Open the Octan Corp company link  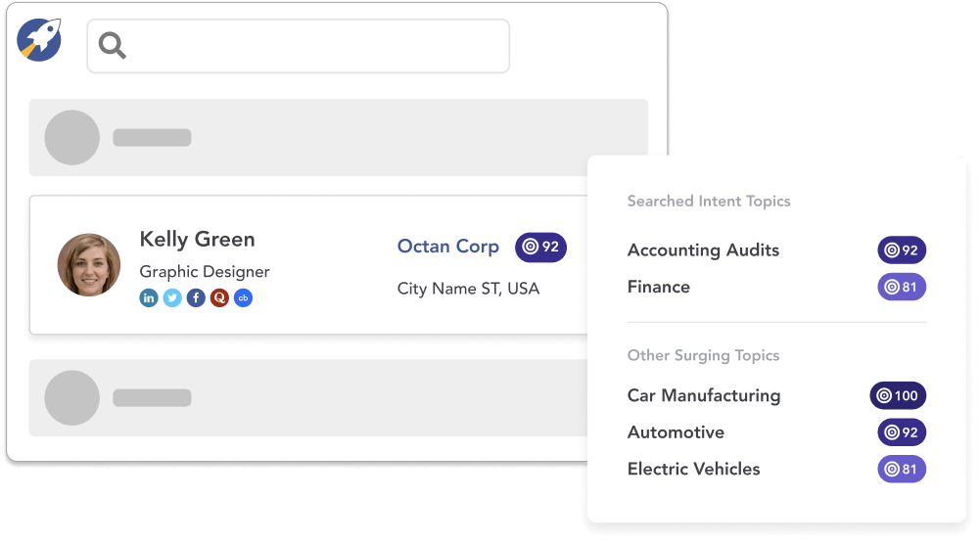tap(447, 247)
